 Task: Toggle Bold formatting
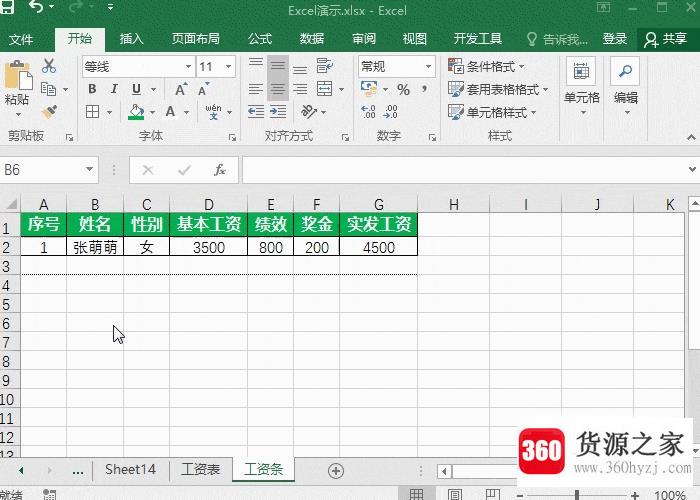tap(92, 89)
